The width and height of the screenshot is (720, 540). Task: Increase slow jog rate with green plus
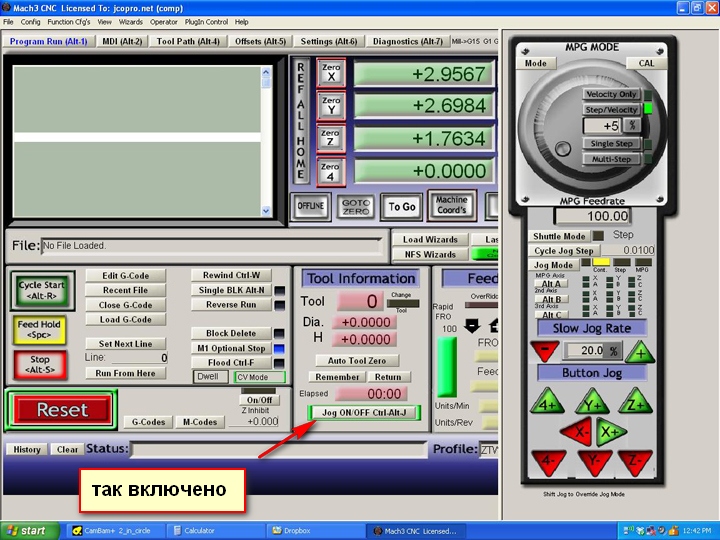[x=640, y=352]
